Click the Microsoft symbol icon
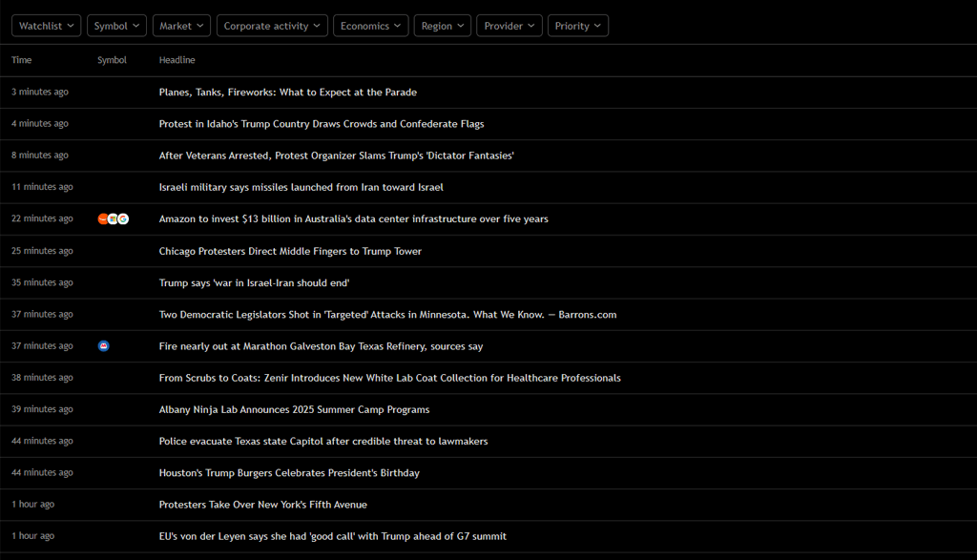Viewport: 977px width, 560px height. [x=114, y=219]
